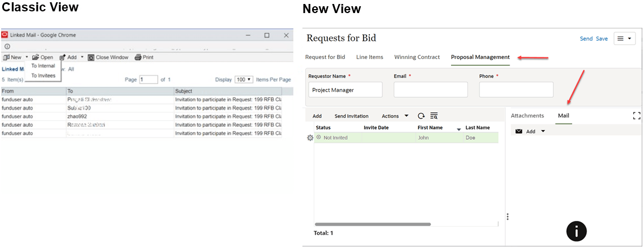644x247 pixels.
Task: Switch to the Request for Bid tab
Action: point(325,57)
